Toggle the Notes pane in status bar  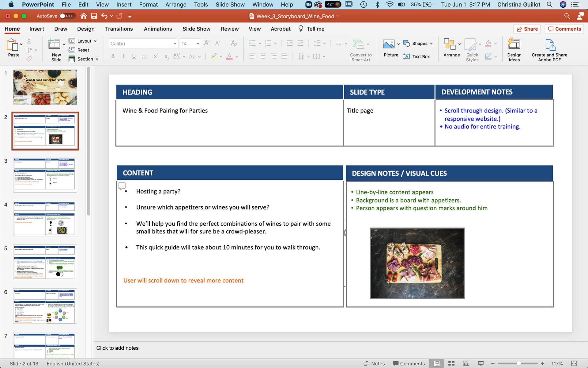click(x=374, y=363)
